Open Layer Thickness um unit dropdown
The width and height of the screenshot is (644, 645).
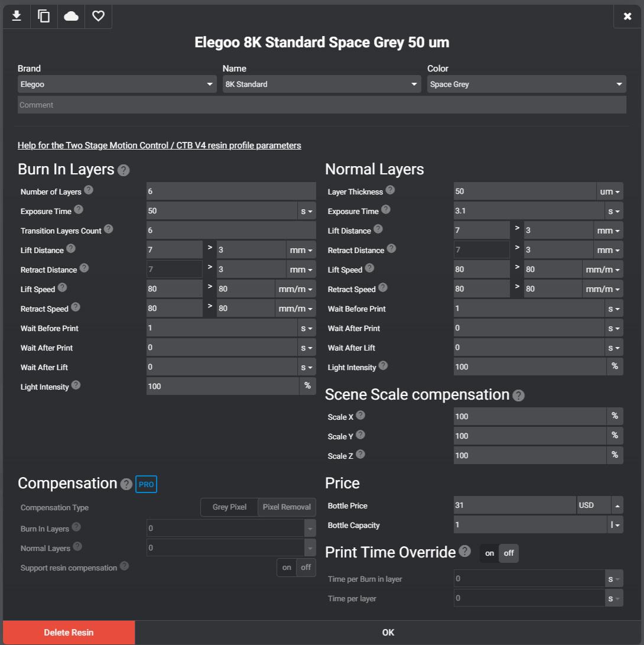pyautogui.click(x=610, y=192)
